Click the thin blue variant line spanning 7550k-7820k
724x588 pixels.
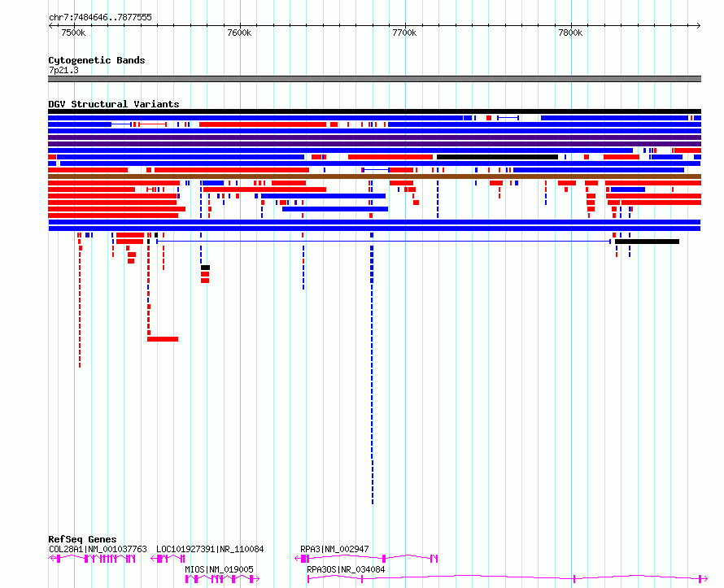(384, 242)
